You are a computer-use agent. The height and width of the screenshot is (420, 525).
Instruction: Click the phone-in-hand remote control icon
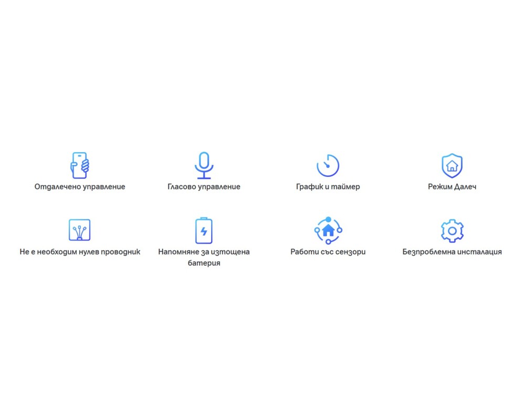pos(80,165)
